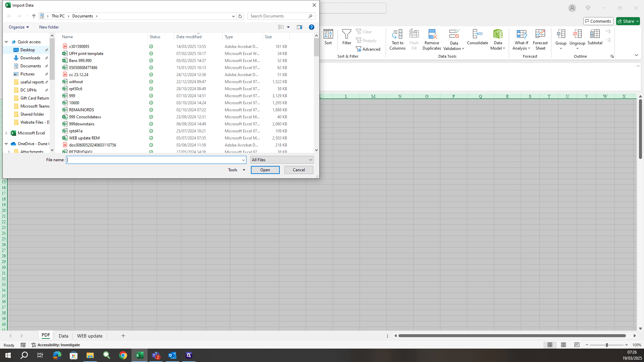
Task: Go up one folder level arrow
Action: click(x=34, y=16)
